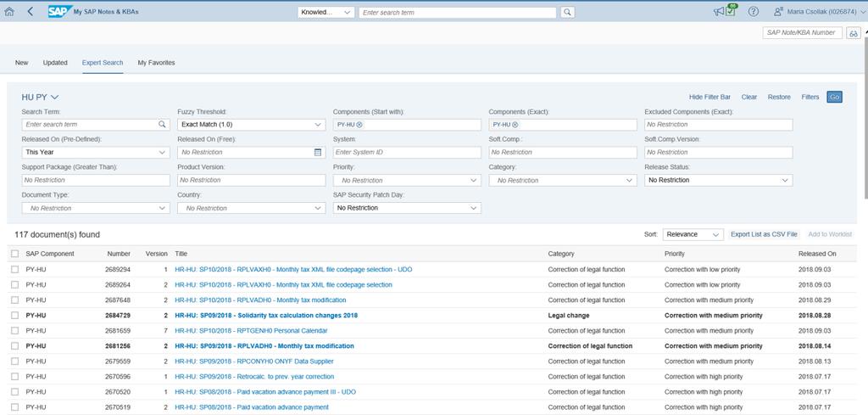Viewport: 868px width, 415px height.
Task: Click the header search term input
Action: pyautogui.click(x=457, y=12)
